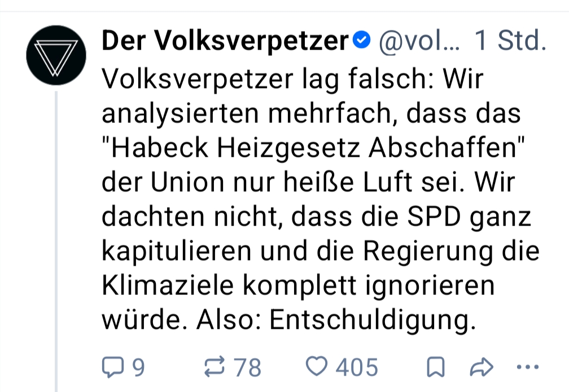Bookmark this post
This screenshot has width=569, height=392.
[434, 368]
